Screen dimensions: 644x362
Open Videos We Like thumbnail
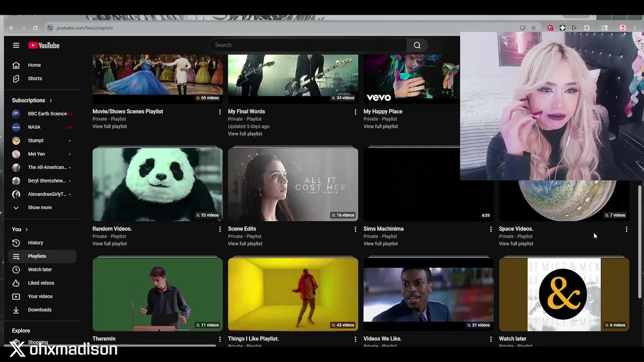pyautogui.click(x=429, y=295)
